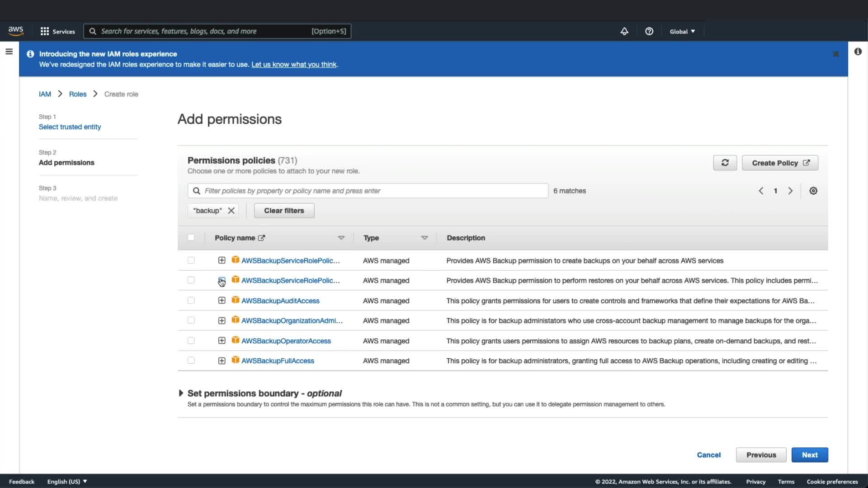This screenshot has height=488, width=868.
Task: Click the AWS logo home icon
Action: pos(16,31)
